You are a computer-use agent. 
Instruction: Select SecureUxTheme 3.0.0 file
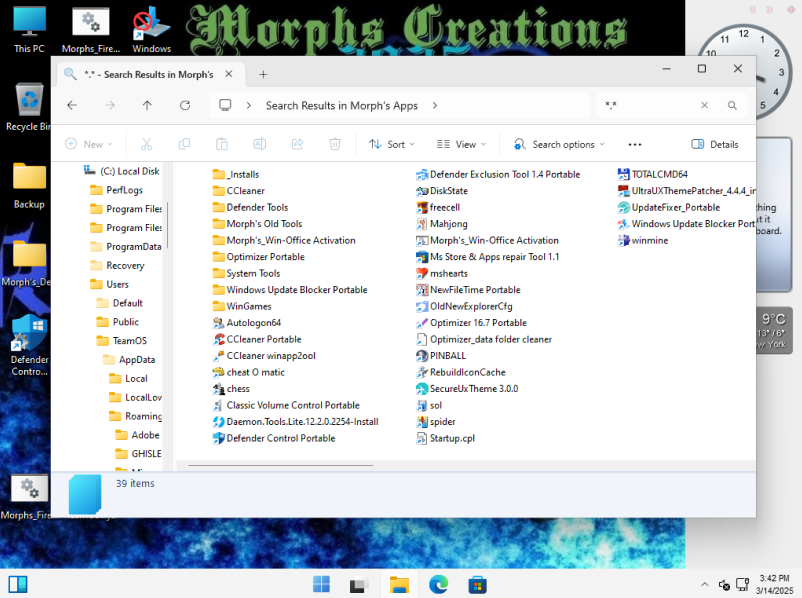point(467,389)
